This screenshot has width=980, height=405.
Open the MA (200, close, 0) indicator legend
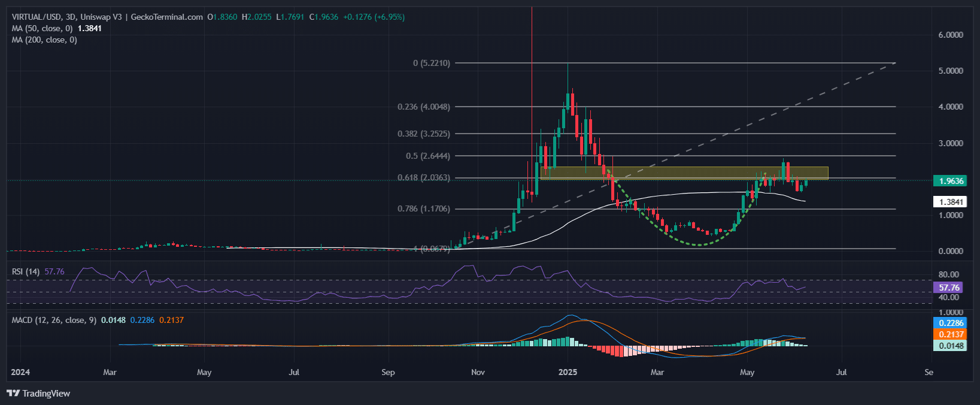click(x=44, y=40)
